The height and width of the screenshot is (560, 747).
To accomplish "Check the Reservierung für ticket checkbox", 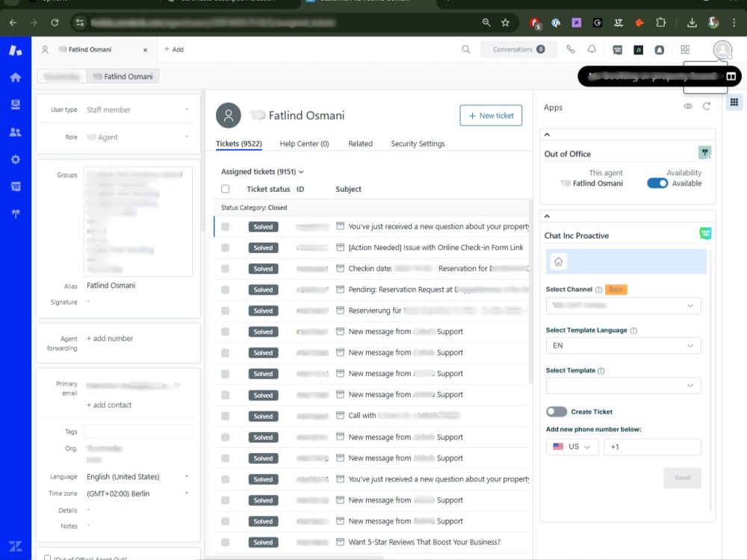I will pyautogui.click(x=226, y=311).
